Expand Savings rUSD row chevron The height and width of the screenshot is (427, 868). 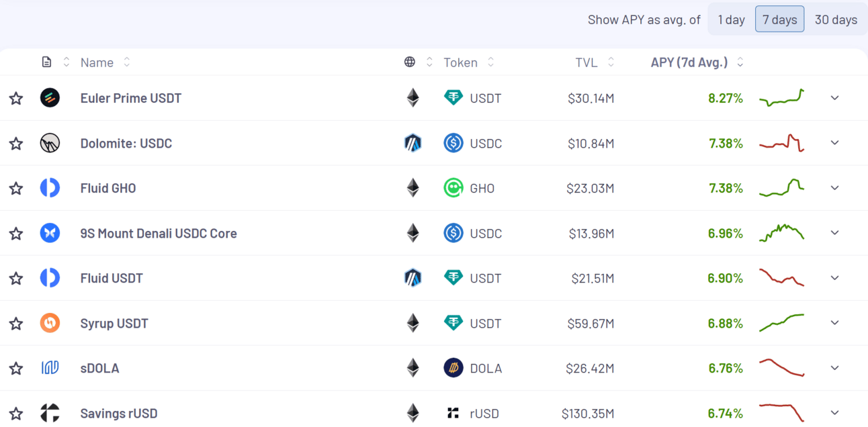(834, 413)
